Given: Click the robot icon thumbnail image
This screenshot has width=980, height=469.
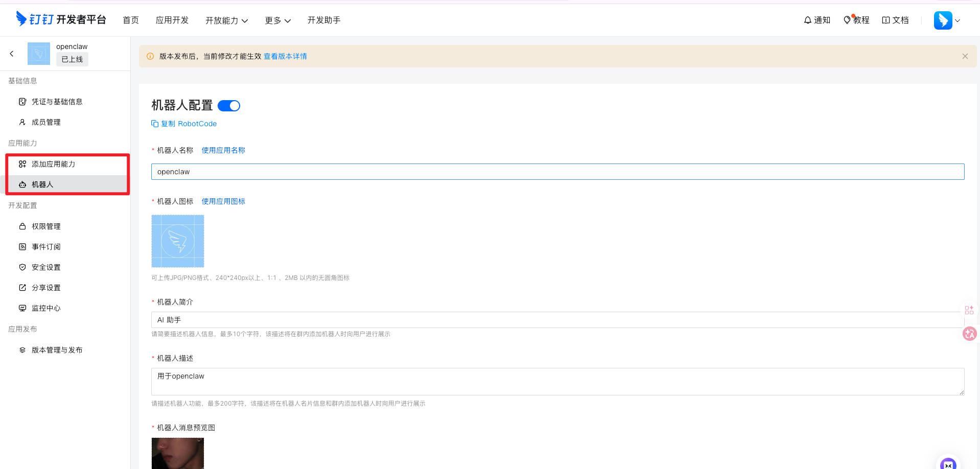Looking at the screenshot, I should point(178,241).
